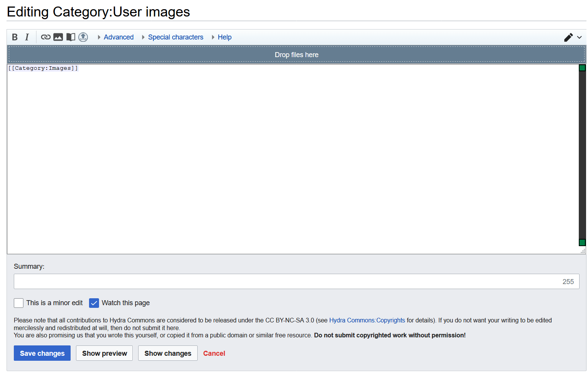Insert a link with the chain icon

click(46, 37)
